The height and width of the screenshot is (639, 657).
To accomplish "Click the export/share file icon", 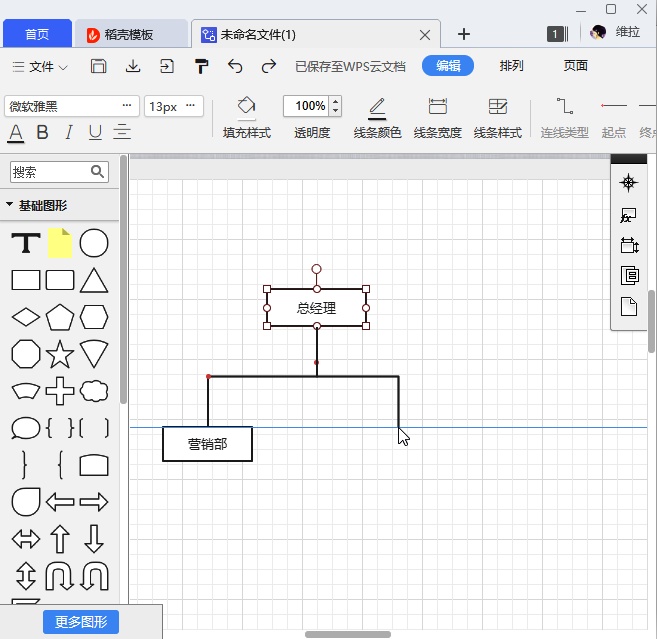I will pyautogui.click(x=167, y=66).
